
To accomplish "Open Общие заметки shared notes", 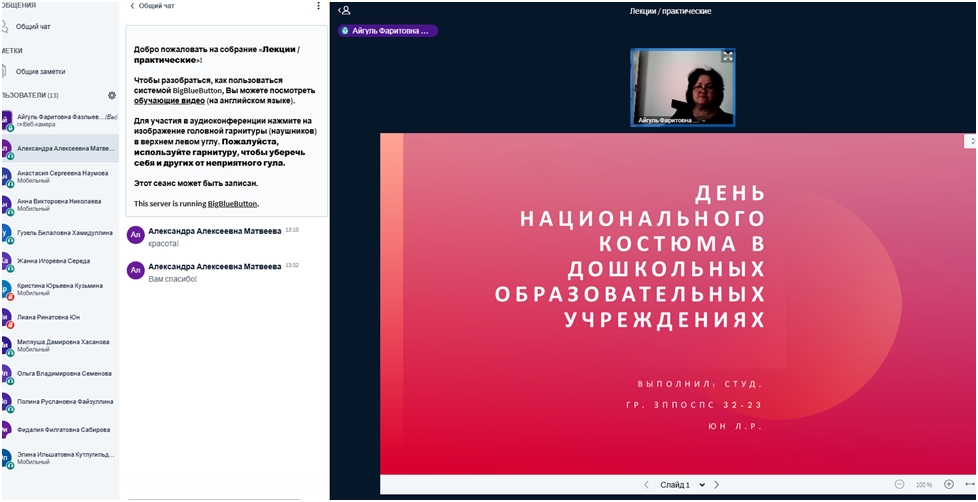I will (40, 72).
